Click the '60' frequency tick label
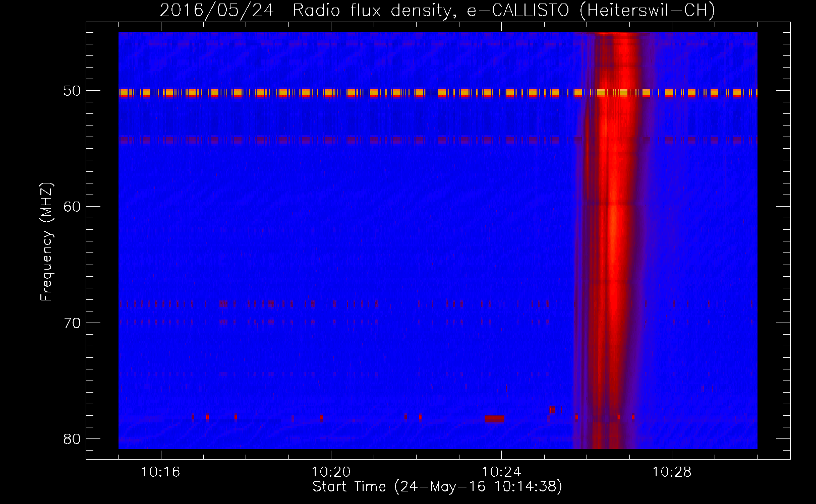The height and width of the screenshot is (504, 816). click(73, 207)
